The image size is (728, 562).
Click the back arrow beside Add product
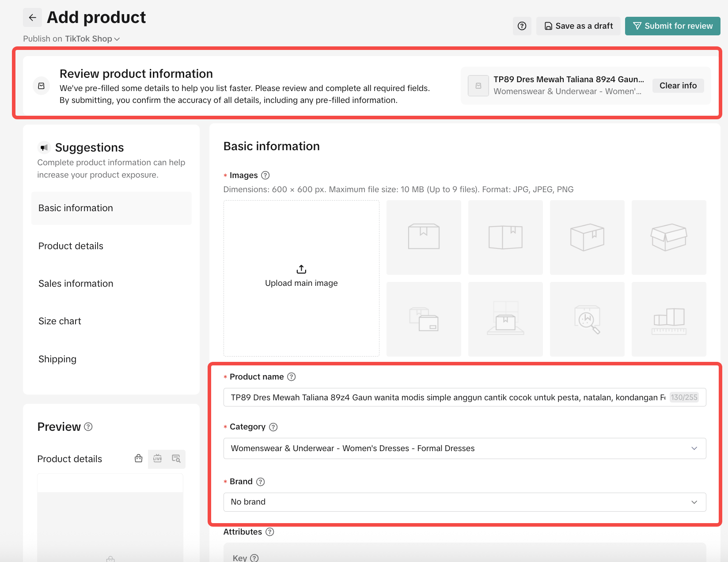click(32, 18)
